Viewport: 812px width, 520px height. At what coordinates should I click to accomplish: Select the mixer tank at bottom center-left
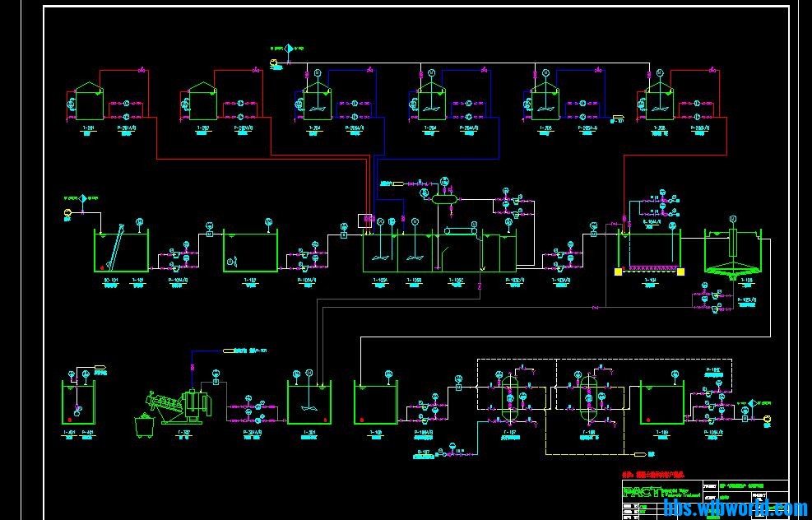pyautogui.click(x=309, y=403)
